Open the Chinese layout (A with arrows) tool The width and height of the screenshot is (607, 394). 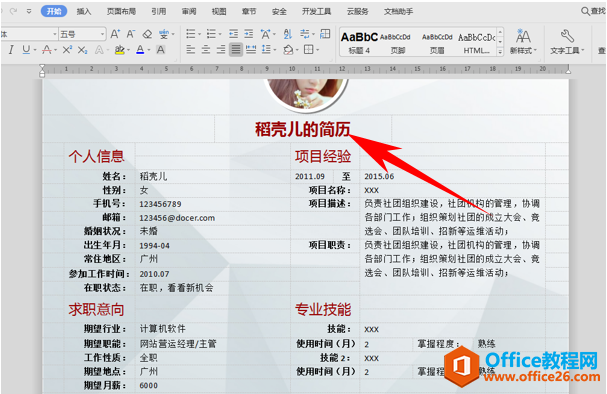[x=266, y=34]
